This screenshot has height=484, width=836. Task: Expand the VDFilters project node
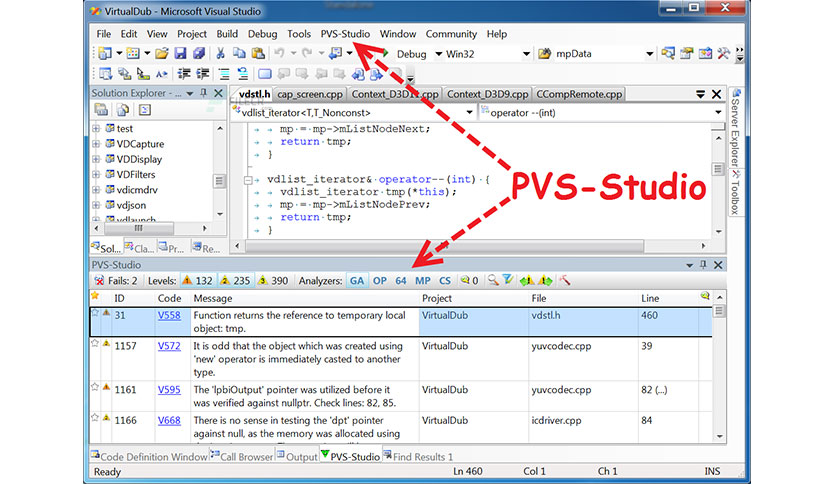[96, 174]
